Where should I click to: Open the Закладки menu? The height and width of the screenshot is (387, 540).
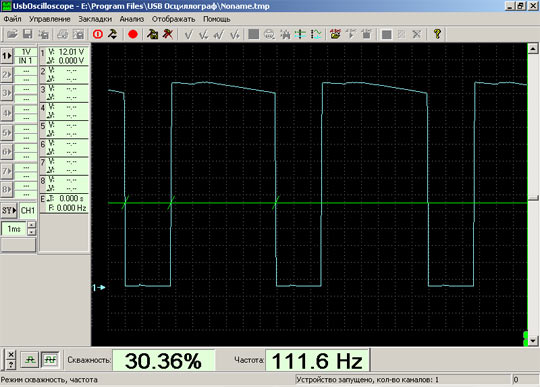point(95,19)
